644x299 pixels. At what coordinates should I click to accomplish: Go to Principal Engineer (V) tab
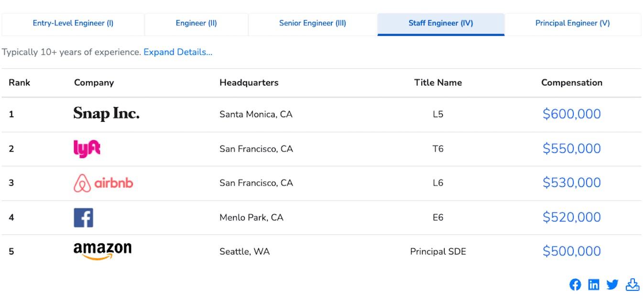tap(572, 23)
